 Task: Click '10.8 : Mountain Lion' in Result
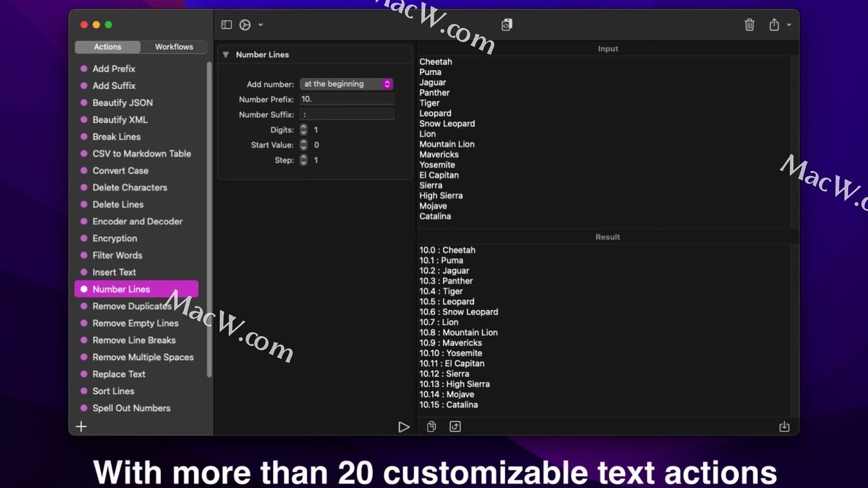pyautogui.click(x=458, y=333)
